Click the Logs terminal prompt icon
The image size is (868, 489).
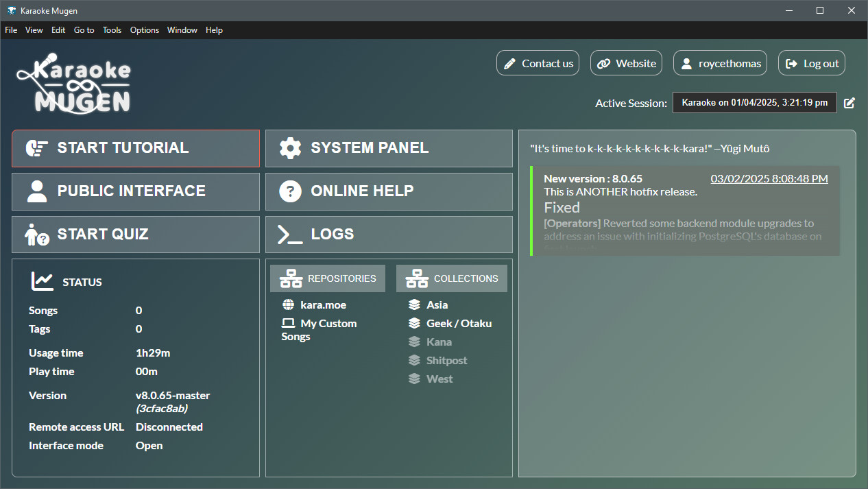290,235
